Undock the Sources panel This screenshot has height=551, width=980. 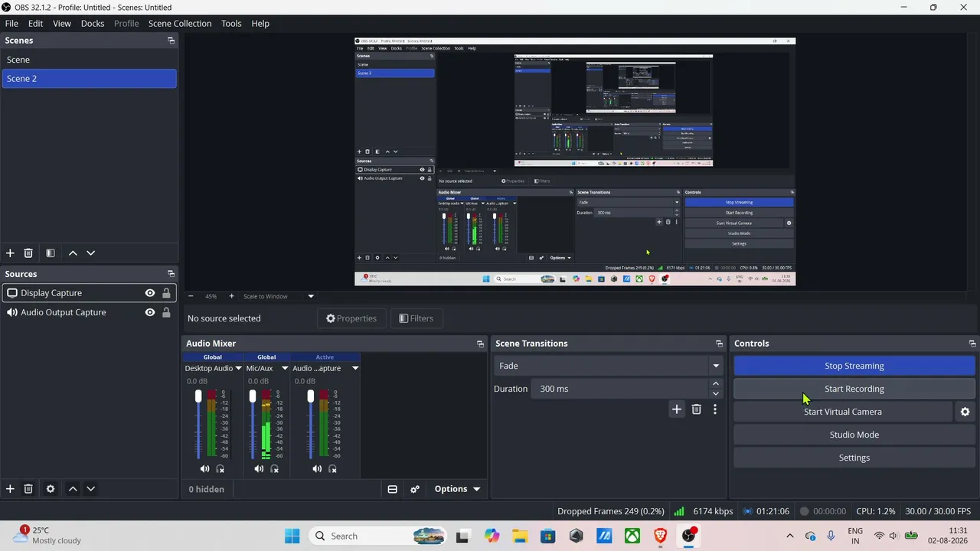171,274
